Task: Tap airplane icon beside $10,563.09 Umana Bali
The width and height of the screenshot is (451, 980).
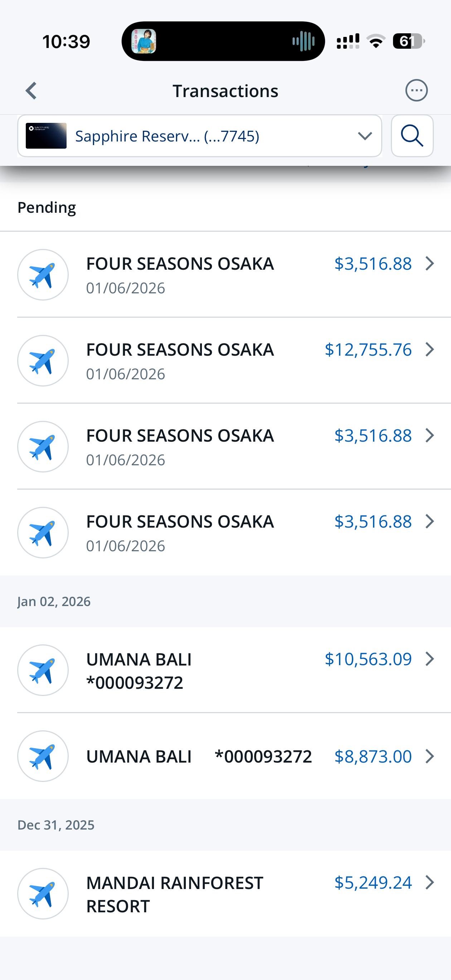Action: [x=43, y=670]
